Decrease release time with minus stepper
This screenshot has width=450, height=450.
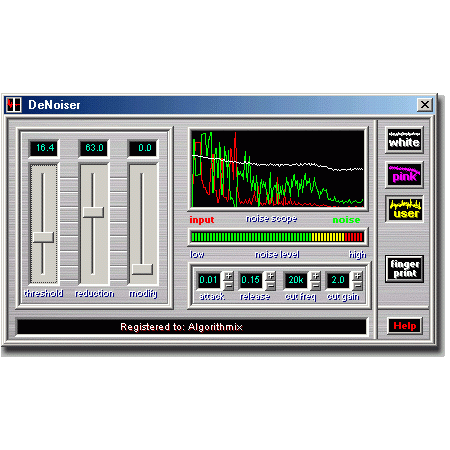pos(271,285)
